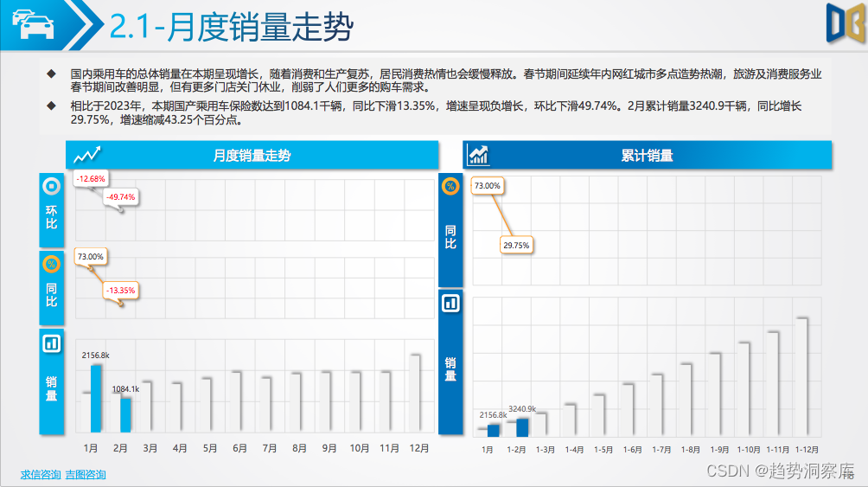Click the 3月 axis label

point(150,448)
